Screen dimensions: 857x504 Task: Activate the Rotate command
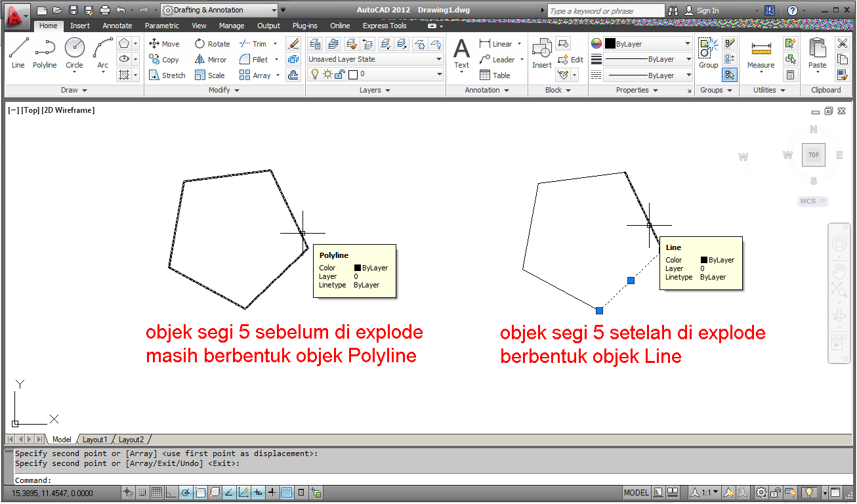click(212, 43)
